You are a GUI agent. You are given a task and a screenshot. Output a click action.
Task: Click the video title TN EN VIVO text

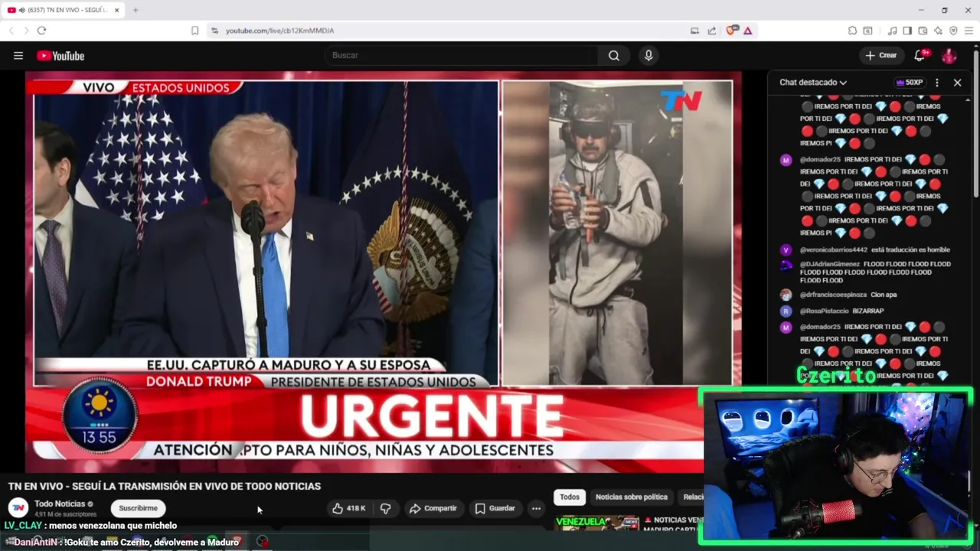point(165,486)
